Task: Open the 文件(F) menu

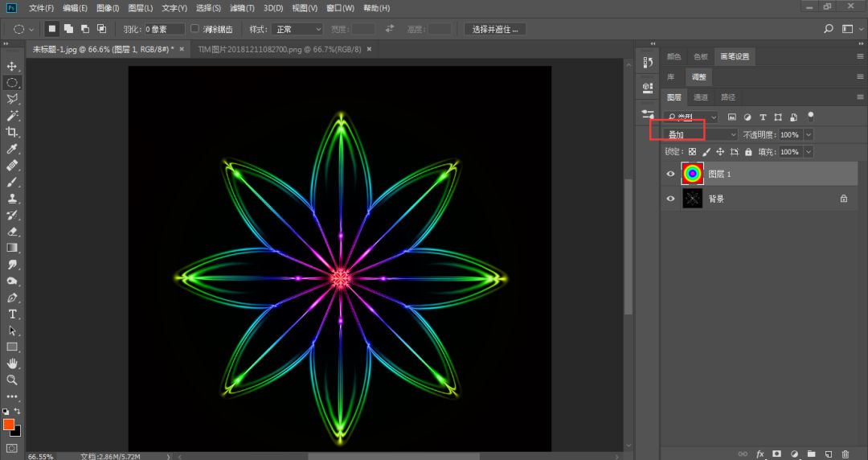Action: 42,8
